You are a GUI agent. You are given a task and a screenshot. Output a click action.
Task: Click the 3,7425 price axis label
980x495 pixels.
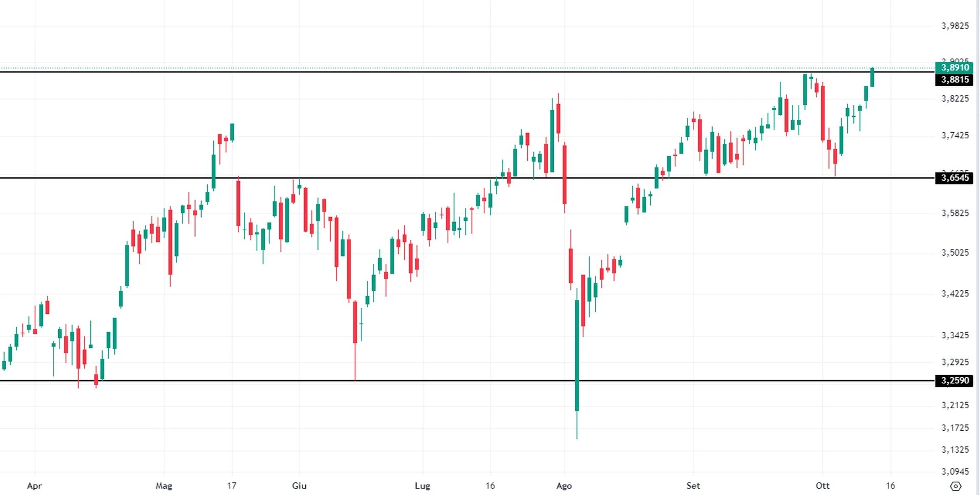pyautogui.click(x=955, y=135)
